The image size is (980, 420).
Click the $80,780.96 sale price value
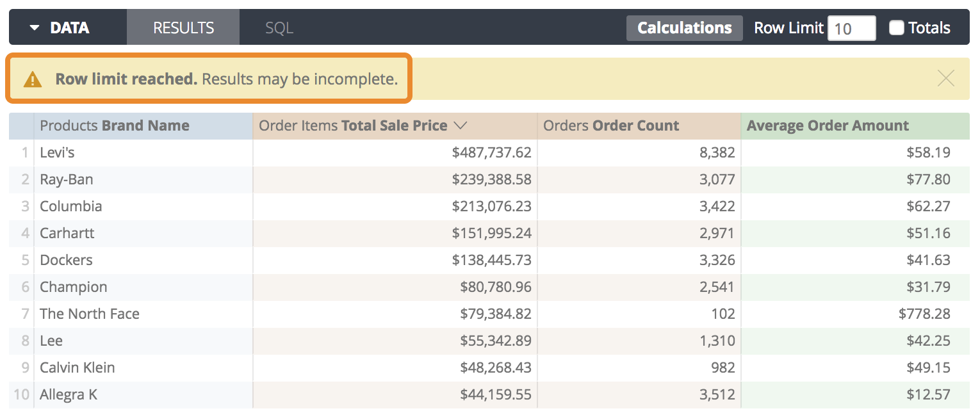495,287
